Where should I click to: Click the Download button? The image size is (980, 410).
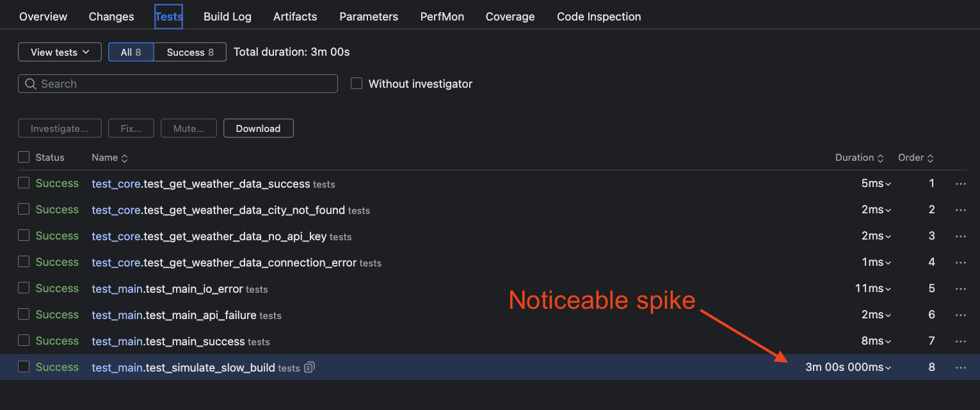pos(258,128)
